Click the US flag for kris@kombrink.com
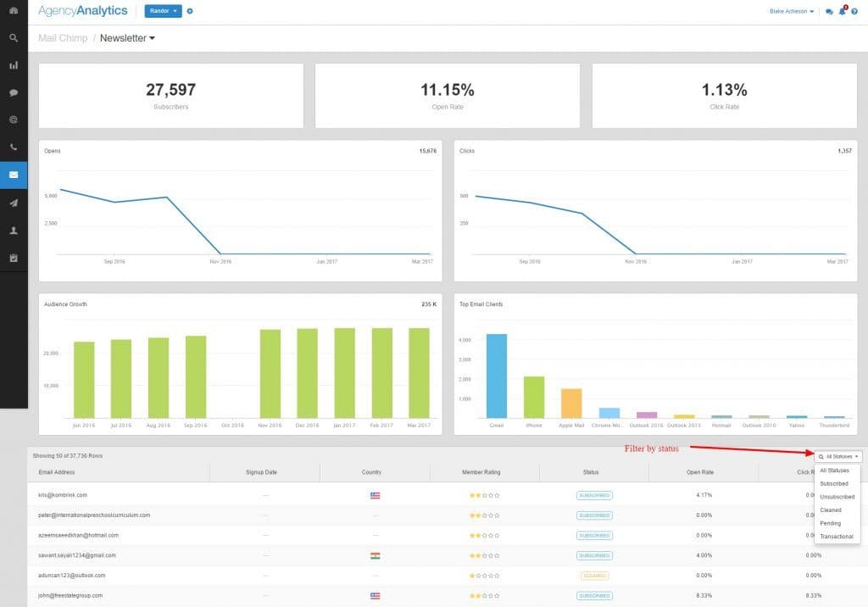 click(376, 496)
